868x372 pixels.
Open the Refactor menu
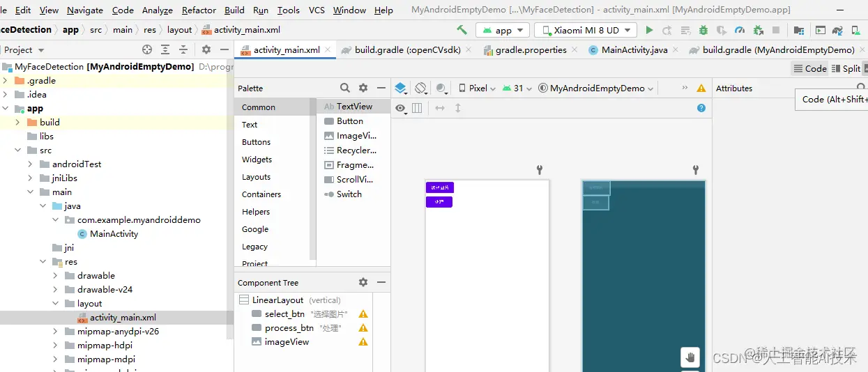(x=199, y=10)
